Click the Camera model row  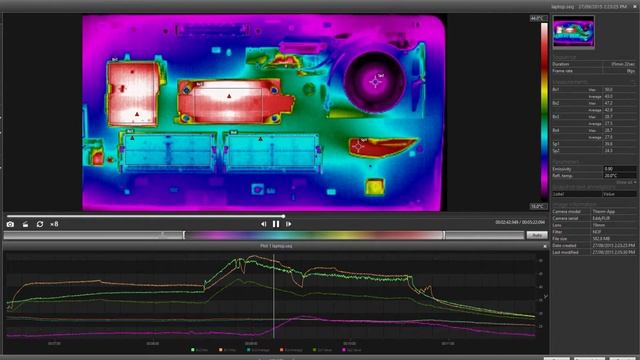pos(594,211)
